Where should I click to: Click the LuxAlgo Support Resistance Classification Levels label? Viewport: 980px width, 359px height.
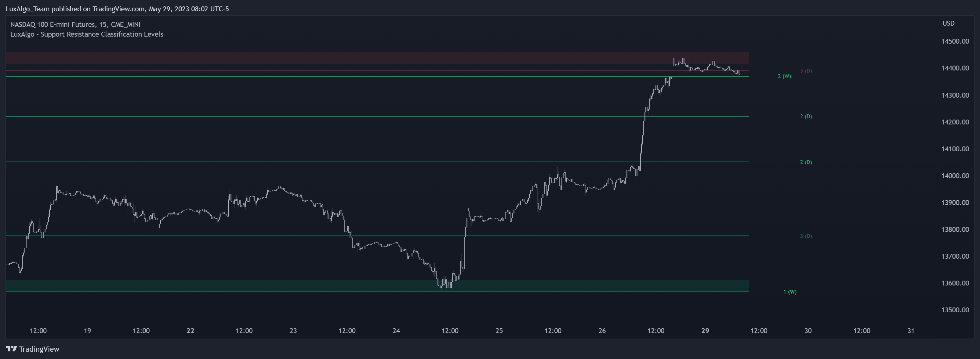pyautogui.click(x=87, y=34)
